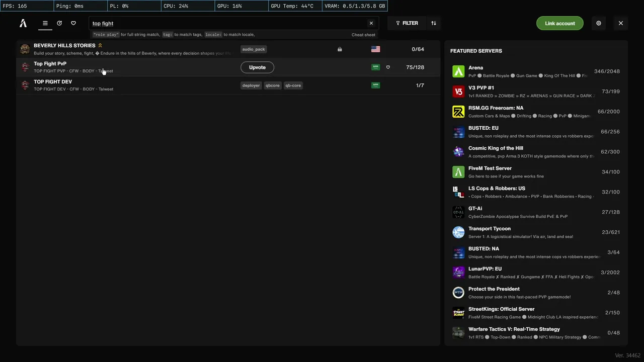Toggle the sort order icon next to FILTER
Screen dimensions: 644x362
coord(434,23)
